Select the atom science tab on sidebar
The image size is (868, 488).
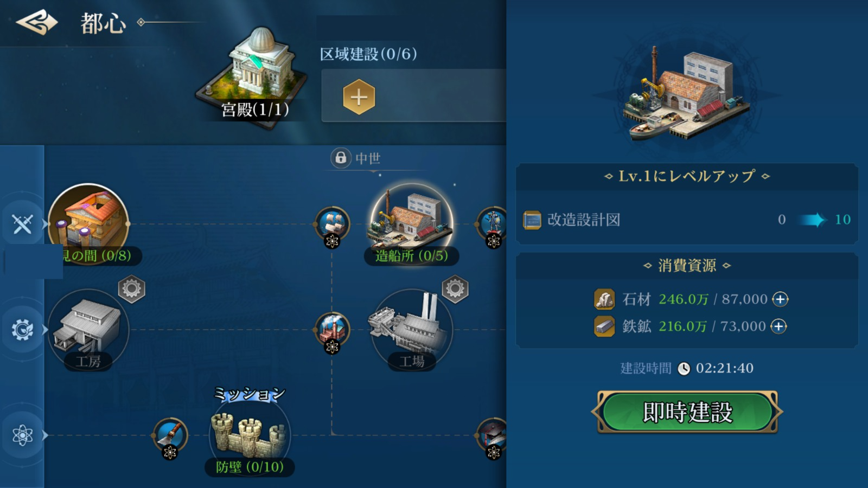tap(22, 435)
